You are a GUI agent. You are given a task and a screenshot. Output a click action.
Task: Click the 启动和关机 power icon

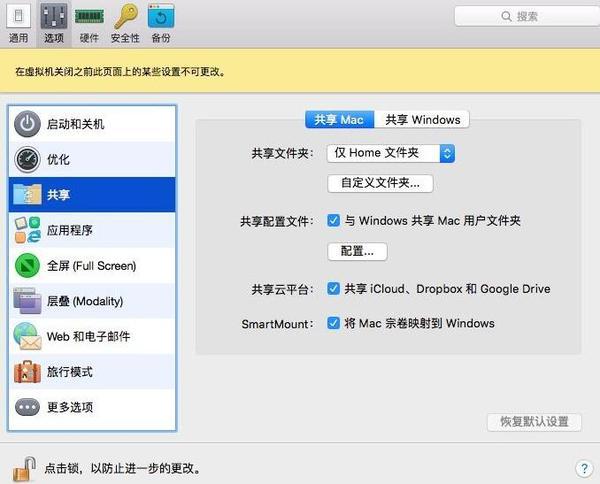[27, 124]
